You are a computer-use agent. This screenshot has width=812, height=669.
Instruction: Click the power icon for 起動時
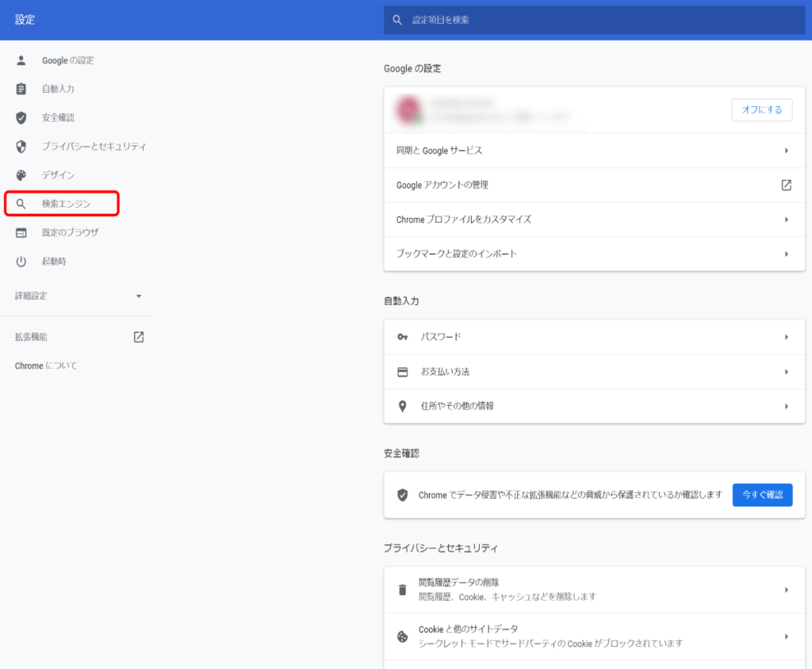pos(21,262)
